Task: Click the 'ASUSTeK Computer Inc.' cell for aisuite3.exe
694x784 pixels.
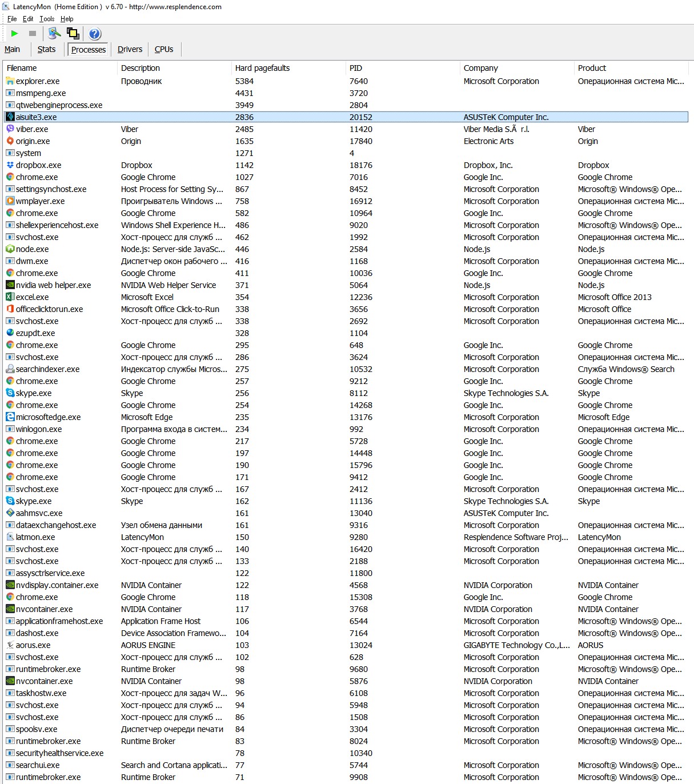Action: coord(506,117)
